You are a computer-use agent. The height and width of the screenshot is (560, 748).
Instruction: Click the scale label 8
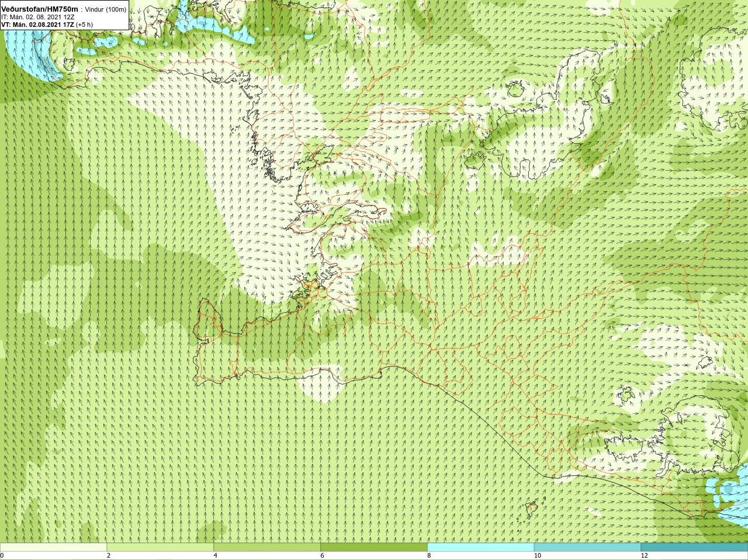429,555
